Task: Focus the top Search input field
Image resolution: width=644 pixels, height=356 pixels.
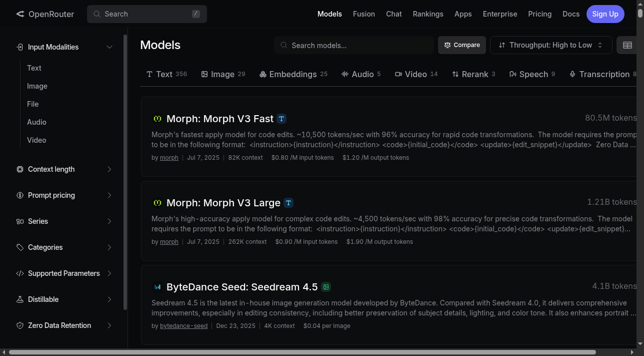Action: coord(147,14)
